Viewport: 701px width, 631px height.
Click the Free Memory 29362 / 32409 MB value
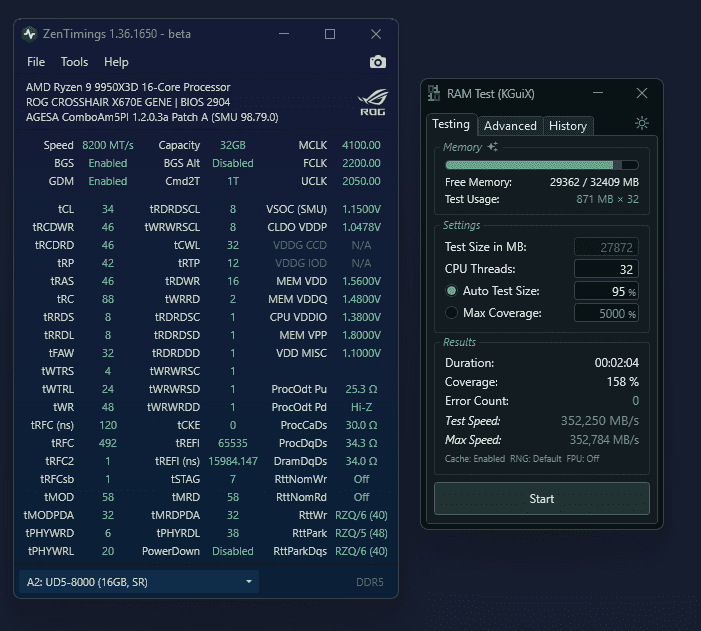[x=594, y=182]
